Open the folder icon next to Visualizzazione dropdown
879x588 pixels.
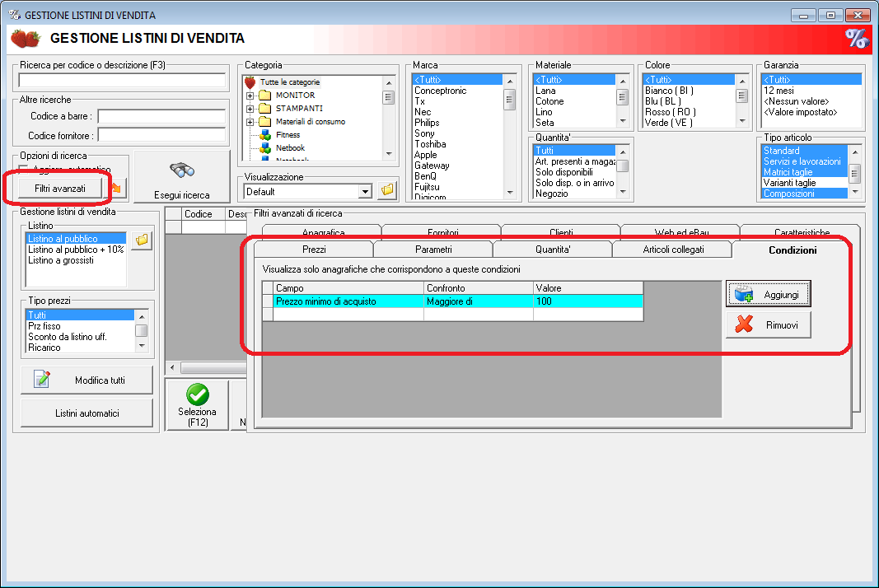point(387,190)
